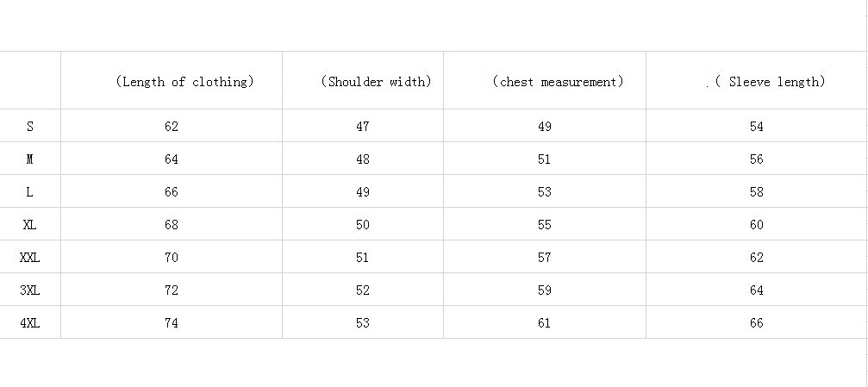Click the Length of clothing column header

[x=184, y=82]
